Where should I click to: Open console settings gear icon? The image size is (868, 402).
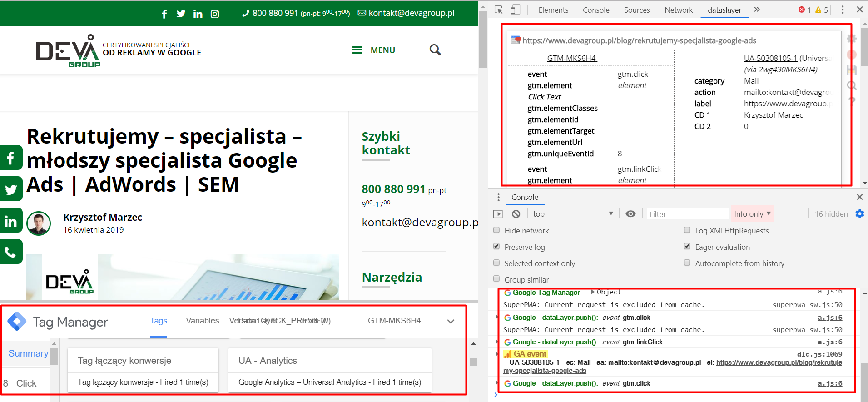pyautogui.click(x=859, y=214)
